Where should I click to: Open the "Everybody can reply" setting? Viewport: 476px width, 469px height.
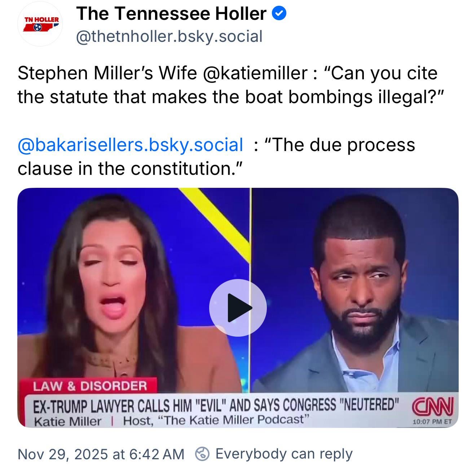click(283, 454)
